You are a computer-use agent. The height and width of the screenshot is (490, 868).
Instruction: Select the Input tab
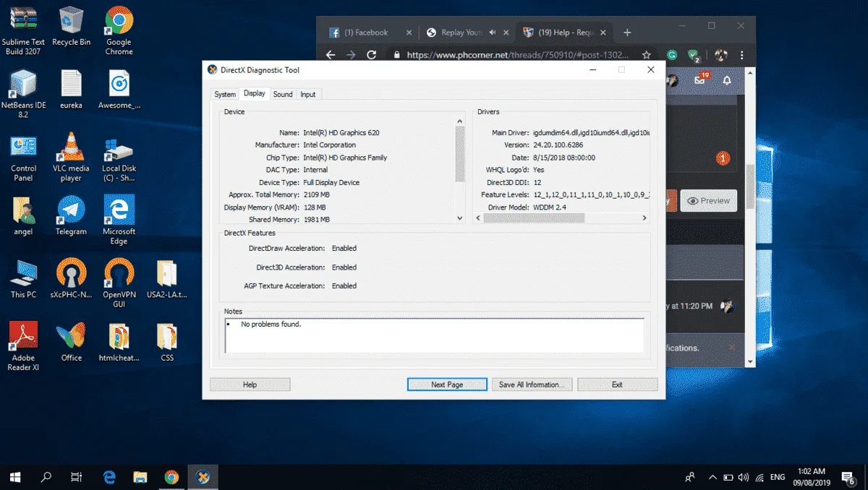pyautogui.click(x=308, y=95)
